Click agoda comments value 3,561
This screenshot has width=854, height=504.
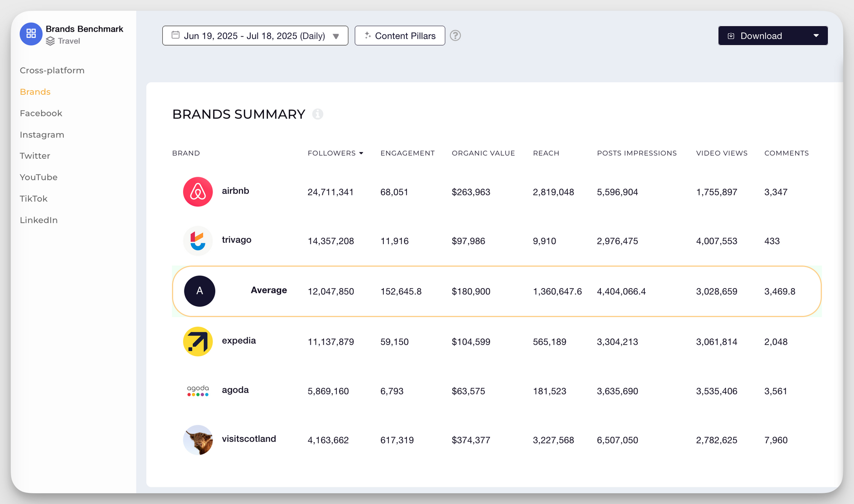pyautogui.click(x=775, y=391)
